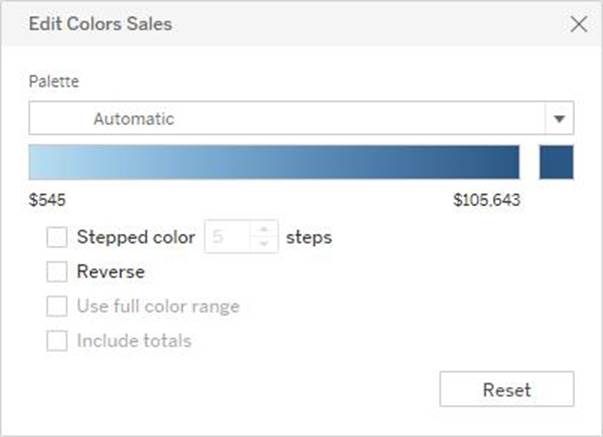Check the Use full color range box
This screenshot has height=437, width=603.
pos(57,306)
